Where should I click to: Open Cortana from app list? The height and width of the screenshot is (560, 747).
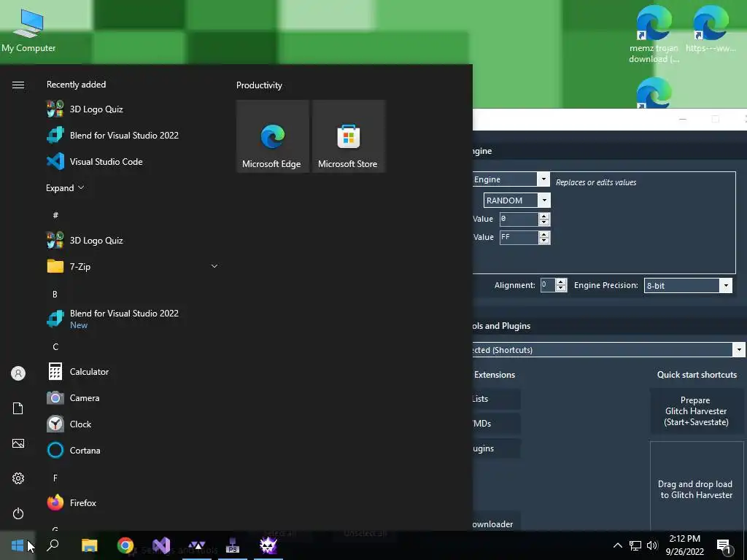tap(133, 450)
